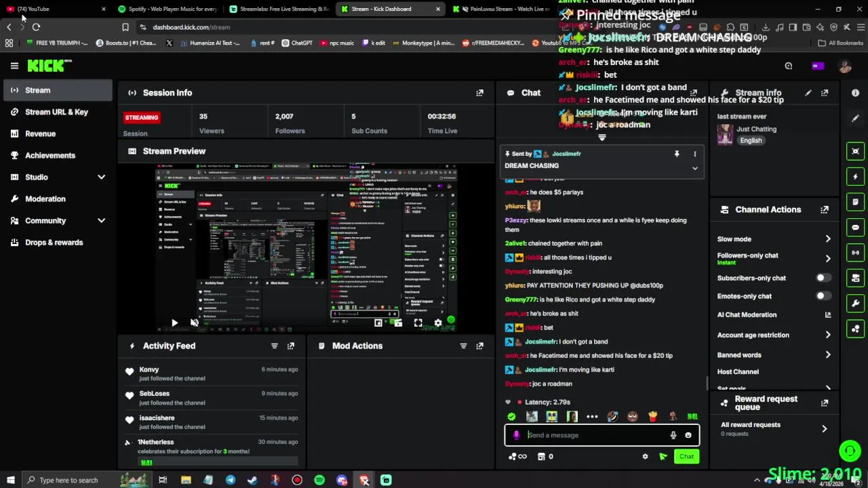Screen dimensions: 868x488
Task: Unmute the stream preview
Action: point(195,323)
